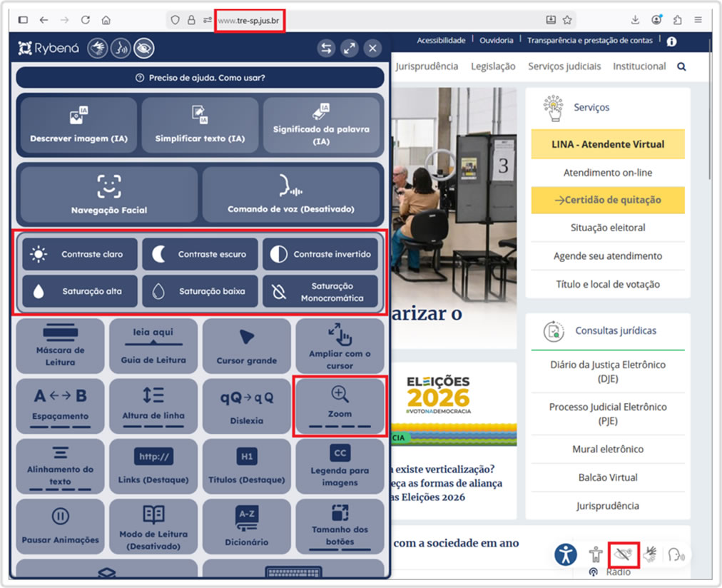This screenshot has height=588, width=722.
Task: Open the Serviços judiciais menu
Action: coord(564,66)
